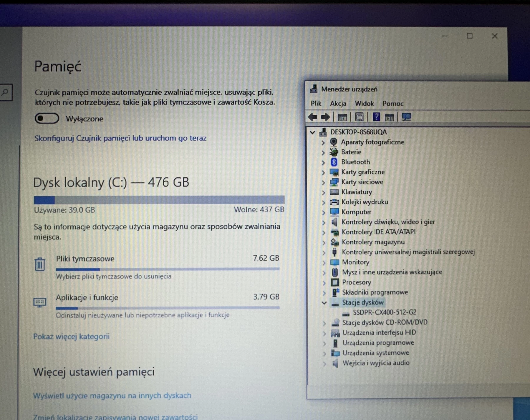Click the Properties toolbar icon in Device Manager
Image resolution: width=530 pixels, height=420 pixels.
click(359, 117)
